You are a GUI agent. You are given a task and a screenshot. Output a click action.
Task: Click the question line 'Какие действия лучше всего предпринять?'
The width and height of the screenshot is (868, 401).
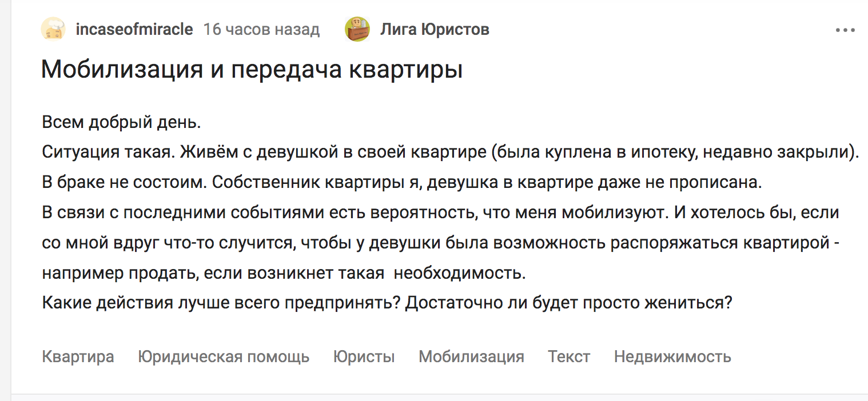[387, 303]
